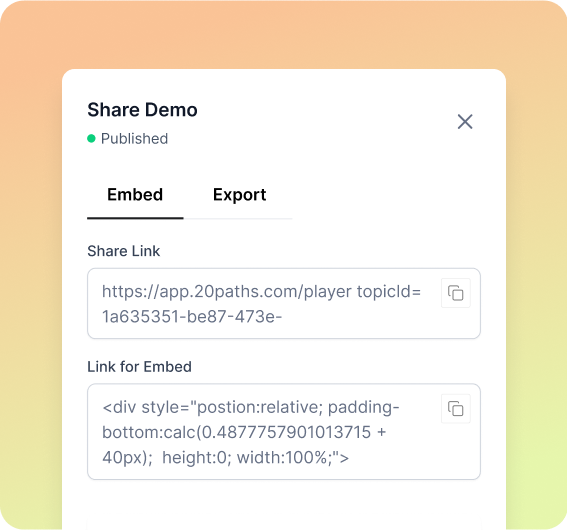Click the bottom:calc embed code line

tap(244, 432)
